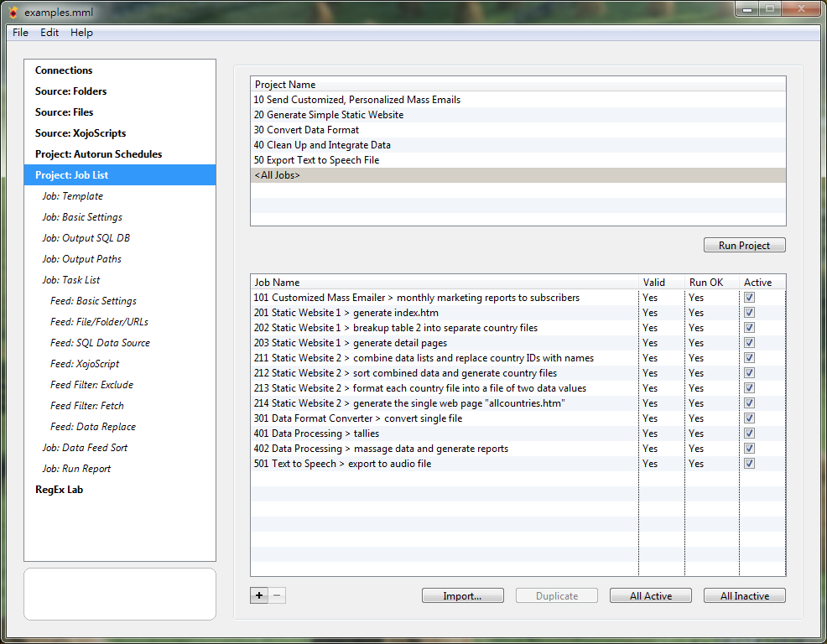Screen dimensions: 827x644
Task: Open the Edit menu
Action: coord(49,33)
